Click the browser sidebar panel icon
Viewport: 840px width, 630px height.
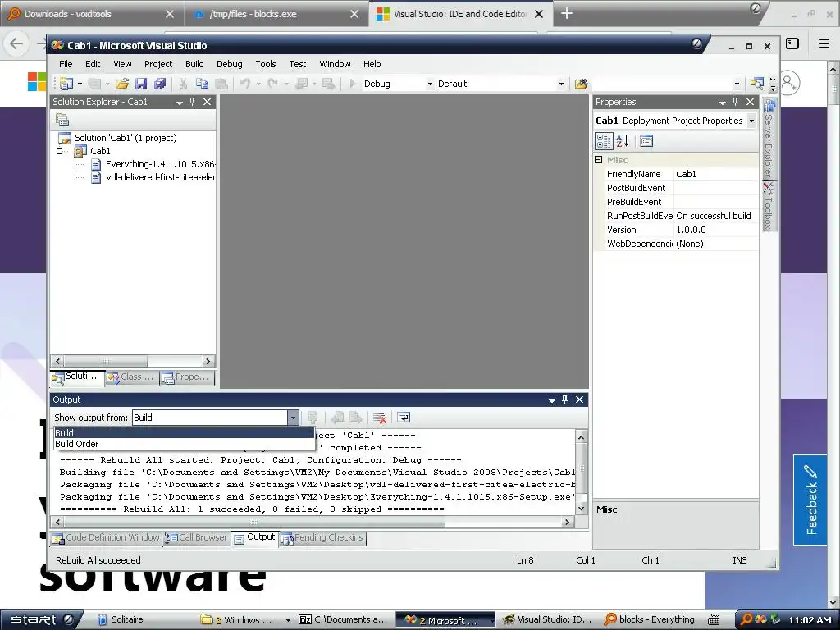pyautogui.click(x=792, y=43)
